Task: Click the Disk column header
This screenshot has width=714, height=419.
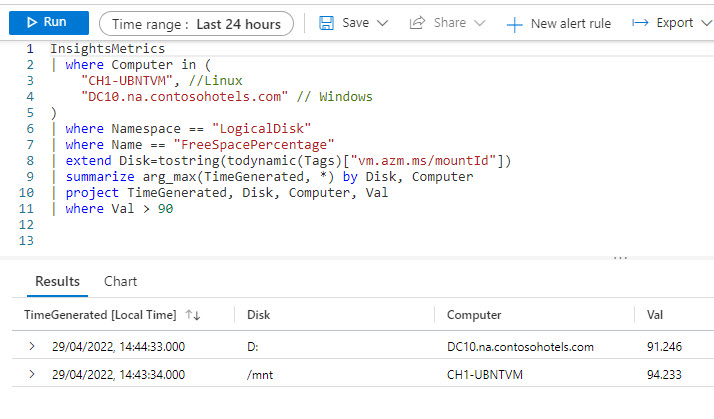Action: (258, 315)
